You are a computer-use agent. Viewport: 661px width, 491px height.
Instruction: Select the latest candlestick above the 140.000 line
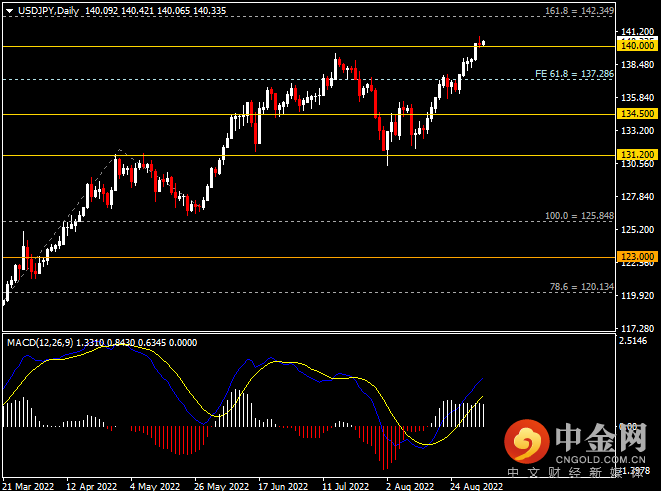click(484, 43)
